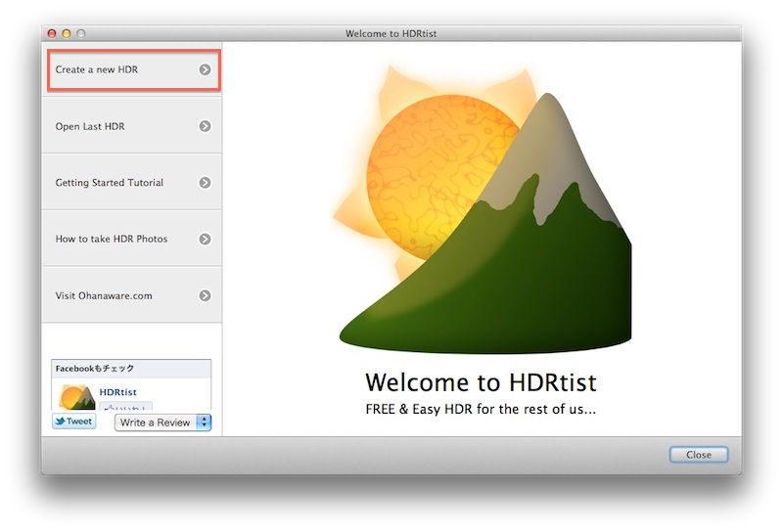783x532 pixels.
Task: Click the Facebook widget header text
Action: [x=95, y=369]
